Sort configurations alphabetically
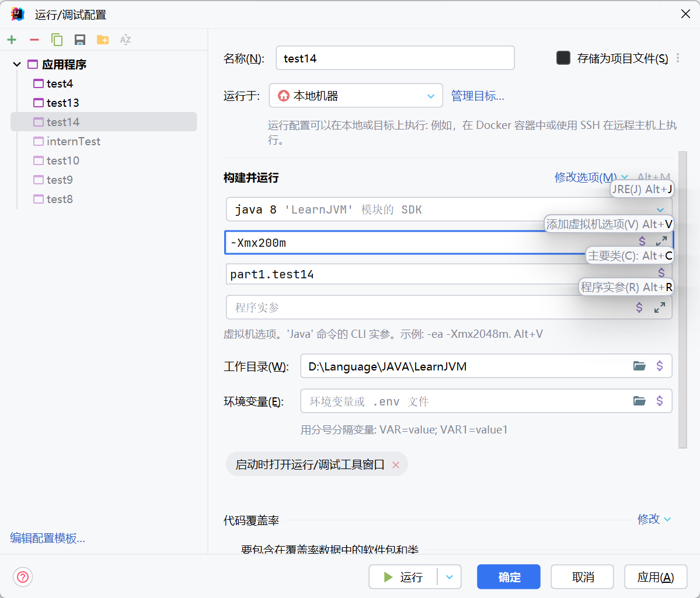This screenshot has height=598, width=700. click(x=125, y=40)
